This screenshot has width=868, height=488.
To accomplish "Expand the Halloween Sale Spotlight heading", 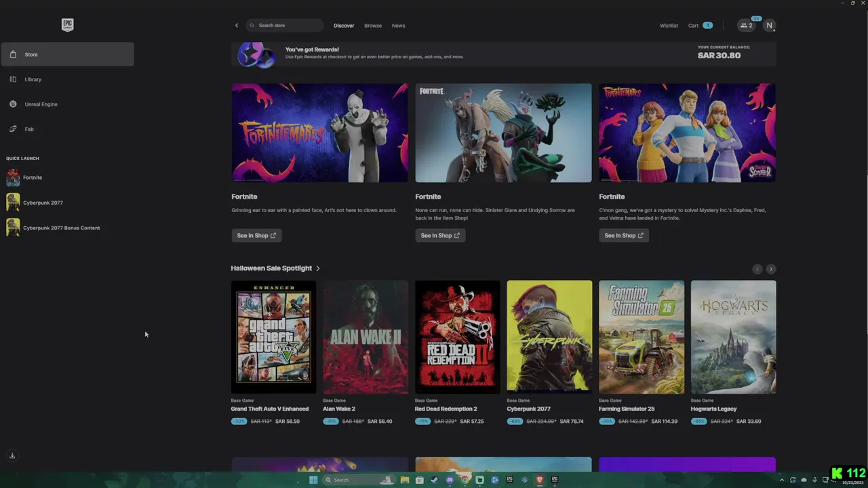I will coord(275,268).
